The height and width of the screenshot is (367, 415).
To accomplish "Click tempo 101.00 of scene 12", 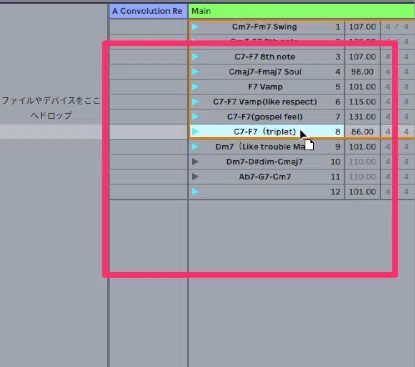I will [x=362, y=192].
